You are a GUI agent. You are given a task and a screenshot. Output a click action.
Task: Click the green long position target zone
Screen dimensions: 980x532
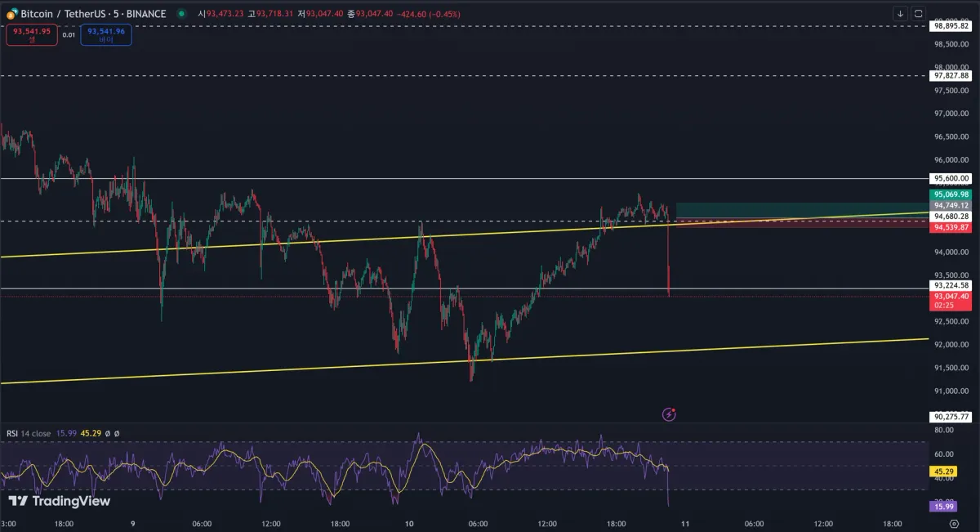pos(802,210)
